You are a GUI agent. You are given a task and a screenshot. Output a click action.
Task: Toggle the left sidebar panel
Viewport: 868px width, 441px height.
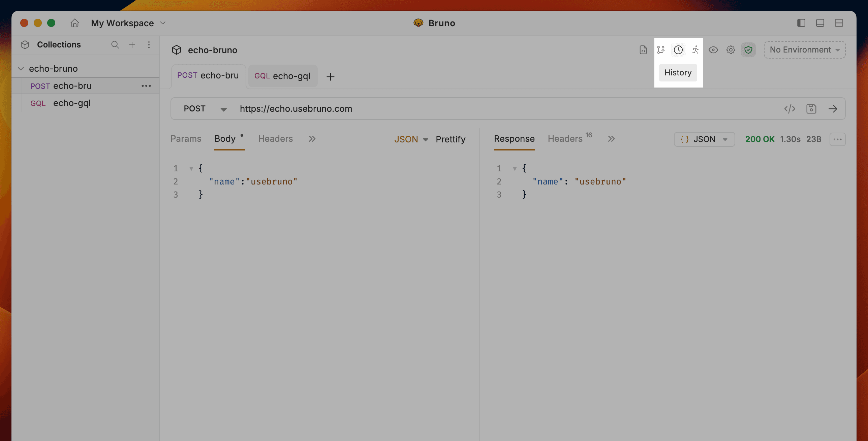(801, 23)
